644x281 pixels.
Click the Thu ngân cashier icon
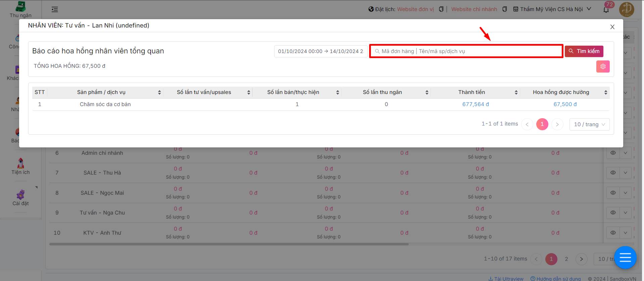coord(20,9)
